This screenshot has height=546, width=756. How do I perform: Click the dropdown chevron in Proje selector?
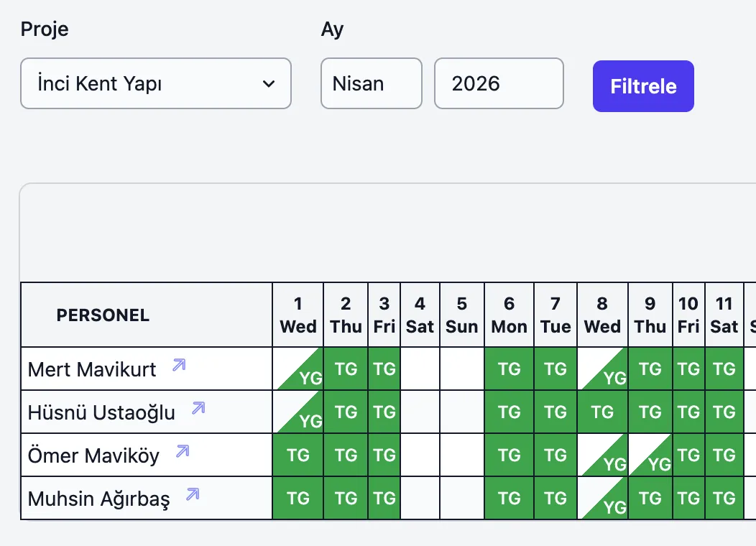pos(269,84)
